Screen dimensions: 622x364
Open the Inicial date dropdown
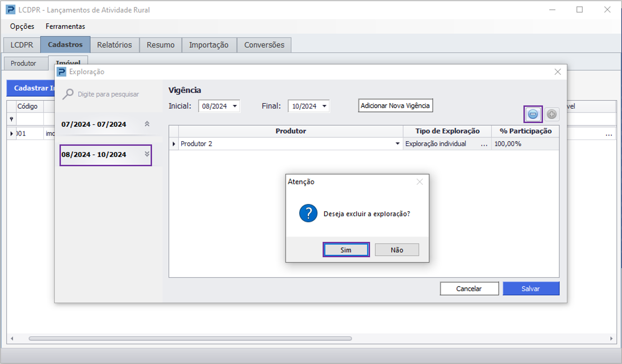(x=235, y=106)
